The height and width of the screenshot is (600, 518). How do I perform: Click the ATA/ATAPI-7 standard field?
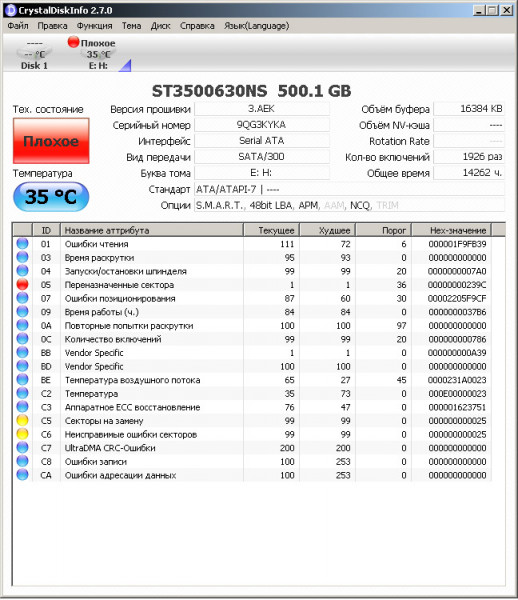349,189
